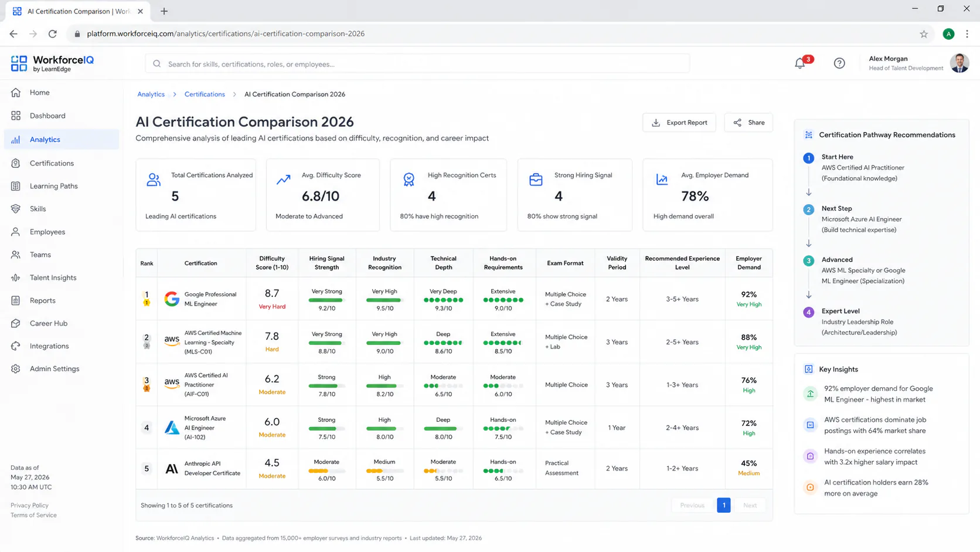Open the Home menu item
The width and height of the screenshot is (980, 552).
(x=62, y=93)
